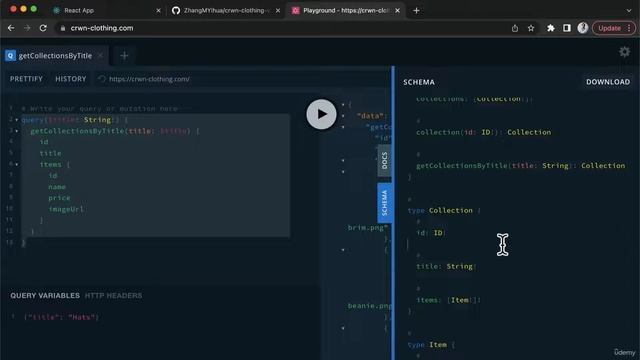This screenshot has width=640, height=360.
Task: Click "name" field in the query editor
Action: pyautogui.click(x=57, y=187)
